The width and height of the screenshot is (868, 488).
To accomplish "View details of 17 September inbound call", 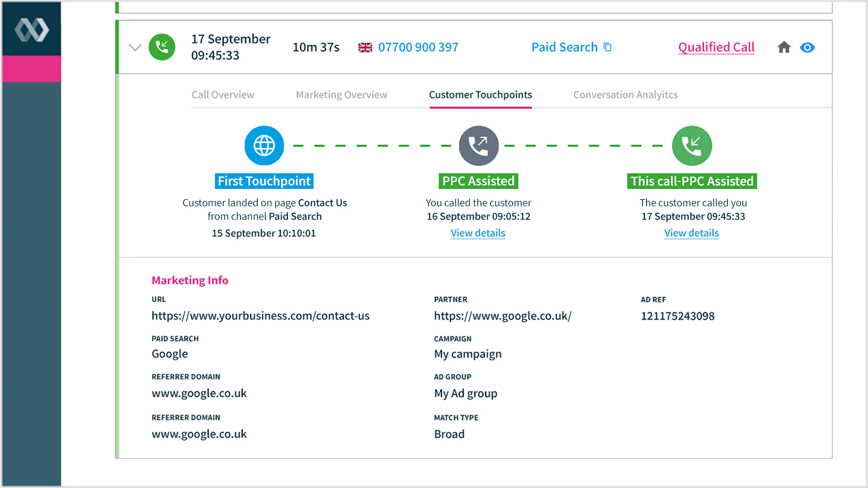I will (691, 233).
